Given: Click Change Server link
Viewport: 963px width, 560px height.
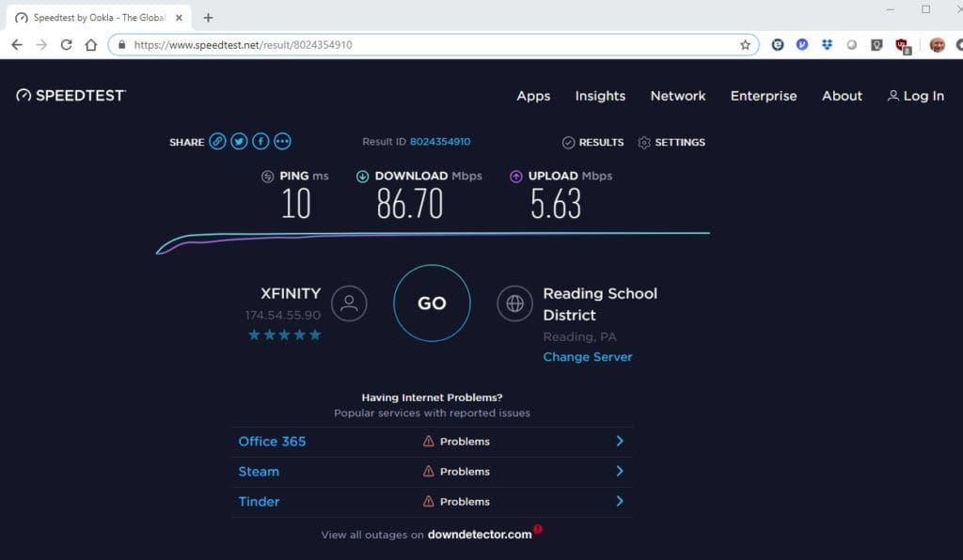Looking at the screenshot, I should (587, 357).
